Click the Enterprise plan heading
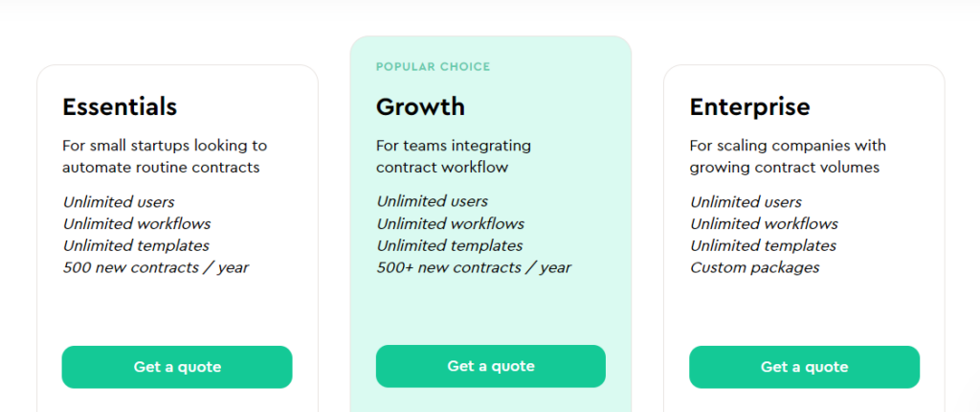The height and width of the screenshot is (412, 980). pos(749,106)
